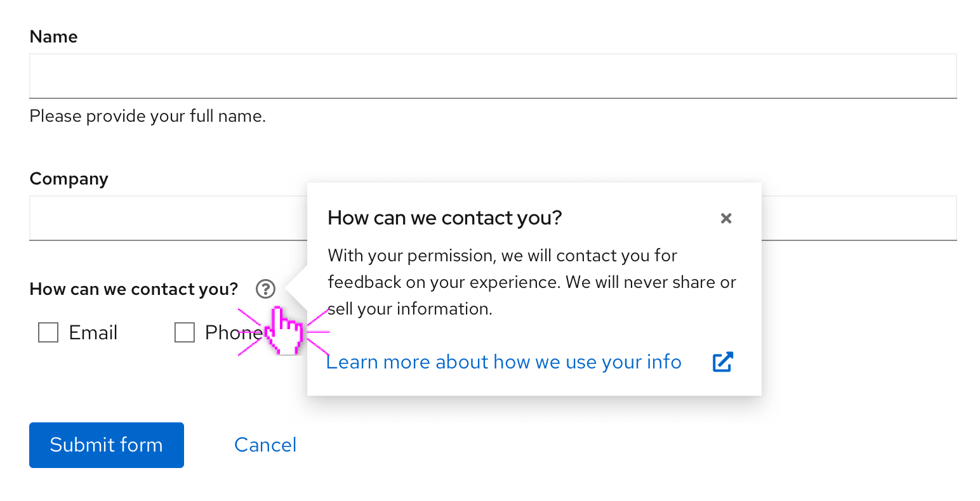Viewport: 980px width, 501px height.
Task: Click the form's bold 'How can we contact you?' label
Action: [134, 289]
